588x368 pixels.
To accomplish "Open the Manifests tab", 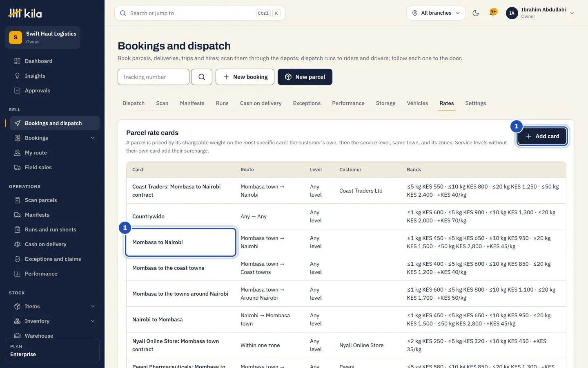I will point(192,103).
